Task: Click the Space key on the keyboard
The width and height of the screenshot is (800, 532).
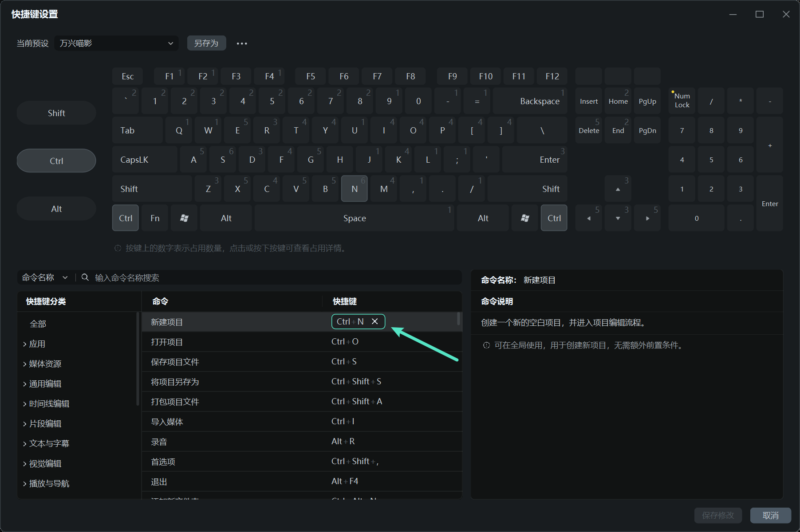Action: coord(355,218)
